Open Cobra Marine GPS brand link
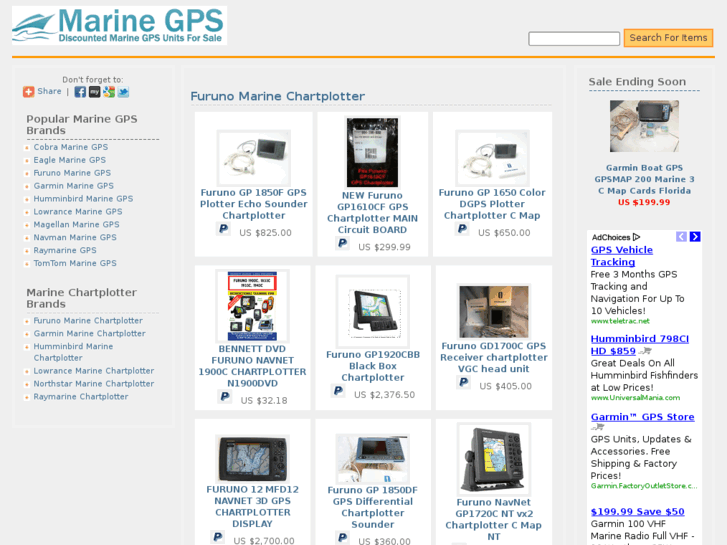 (x=70, y=147)
